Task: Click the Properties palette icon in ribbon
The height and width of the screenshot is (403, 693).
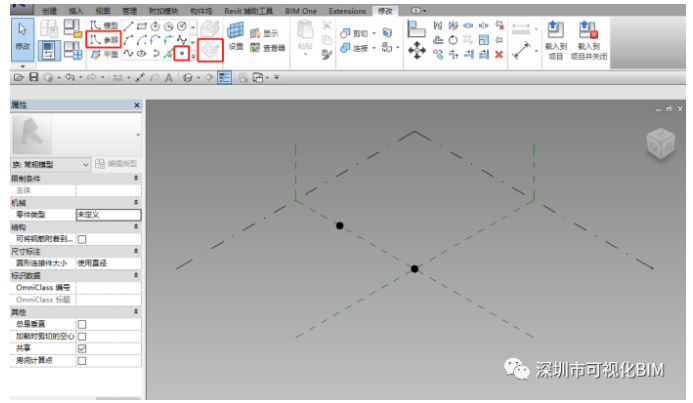Action: pyautogui.click(x=49, y=50)
